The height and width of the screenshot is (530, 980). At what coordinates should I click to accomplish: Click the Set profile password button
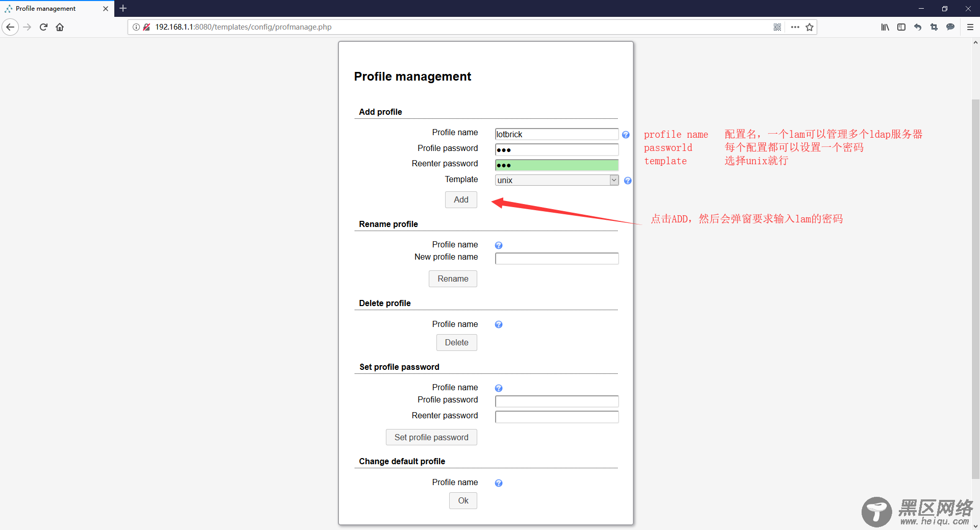pos(431,437)
